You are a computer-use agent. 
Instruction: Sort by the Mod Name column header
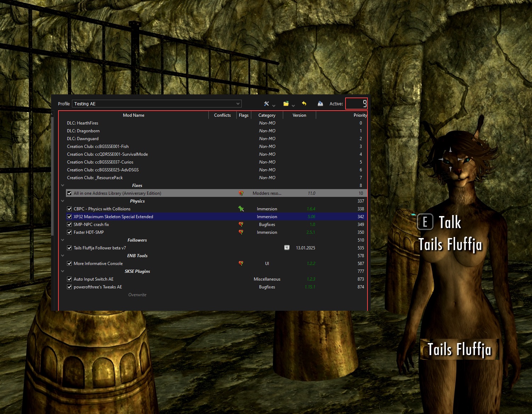pos(134,115)
